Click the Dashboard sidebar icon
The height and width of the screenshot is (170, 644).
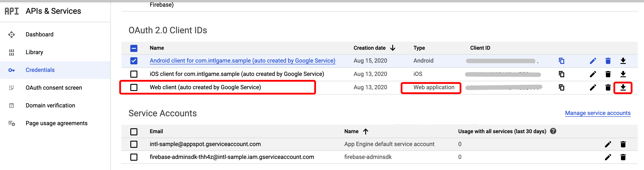coord(12,35)
